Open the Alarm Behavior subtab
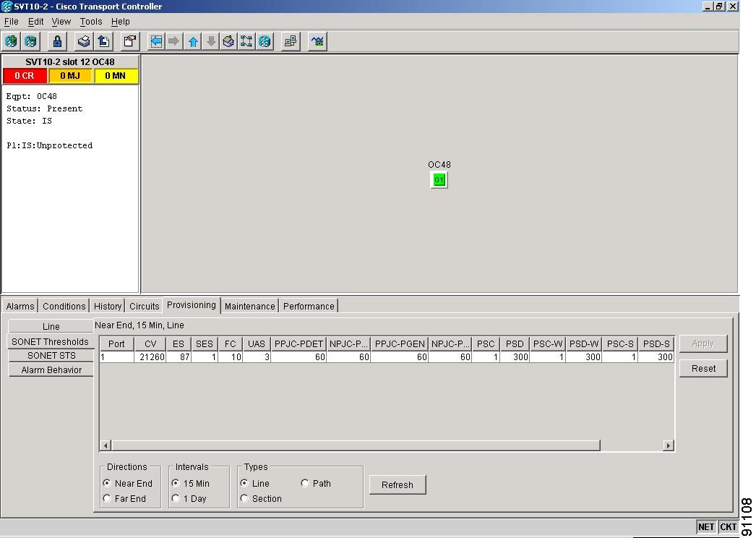The width and height of the screenshot is (756, 538). [x=51, y=370]
